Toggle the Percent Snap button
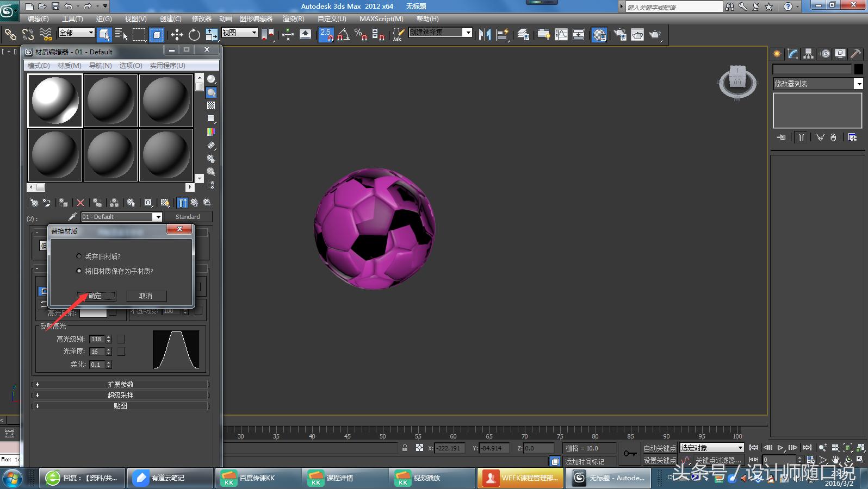The width and height of the screenshot is (868, 489). pos(361,35)
